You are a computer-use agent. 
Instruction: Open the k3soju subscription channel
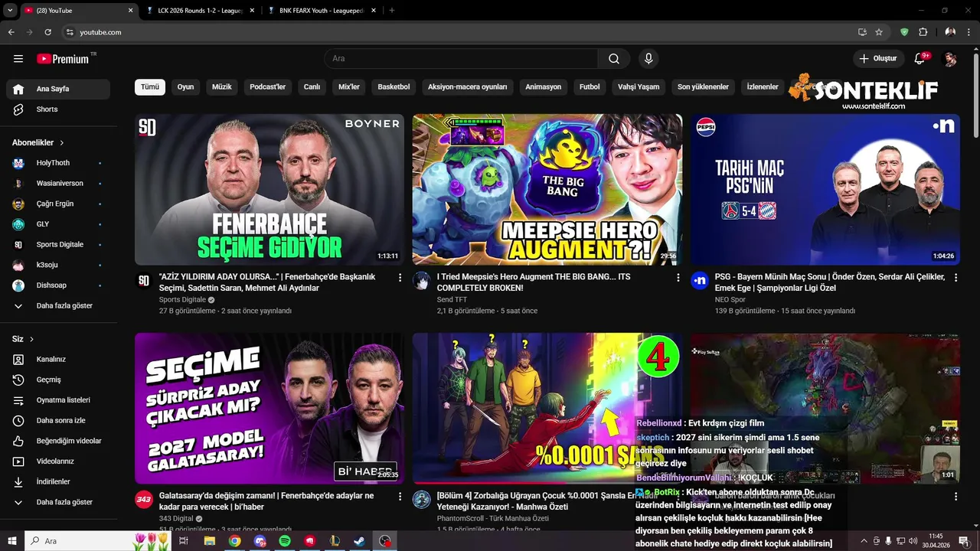[58, 265]
